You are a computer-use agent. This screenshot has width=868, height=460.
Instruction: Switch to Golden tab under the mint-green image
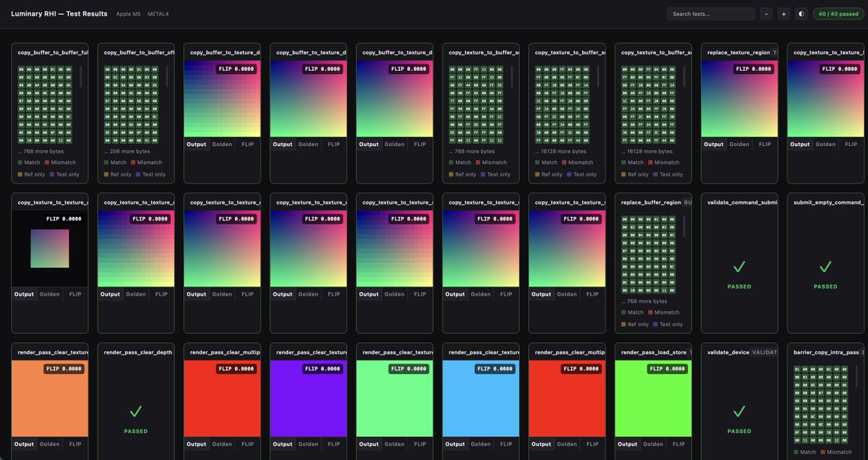pyautogui.click(x=394, y=444)
